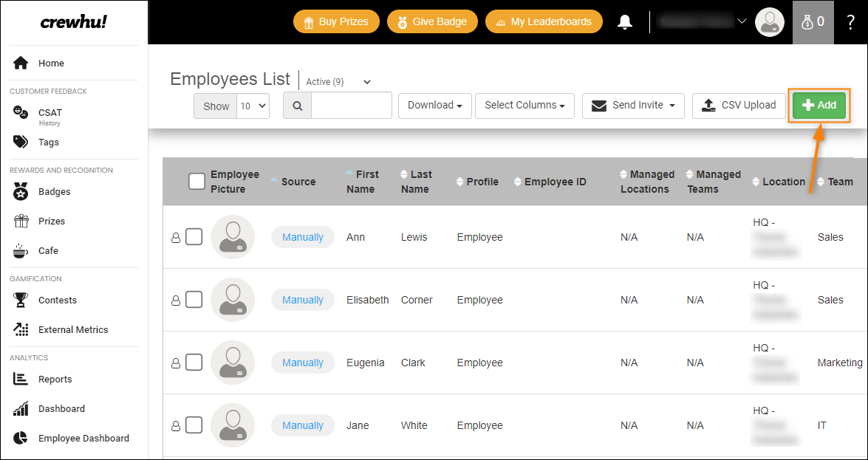Change the Show 10 rows dropdown

click(253, 106)
